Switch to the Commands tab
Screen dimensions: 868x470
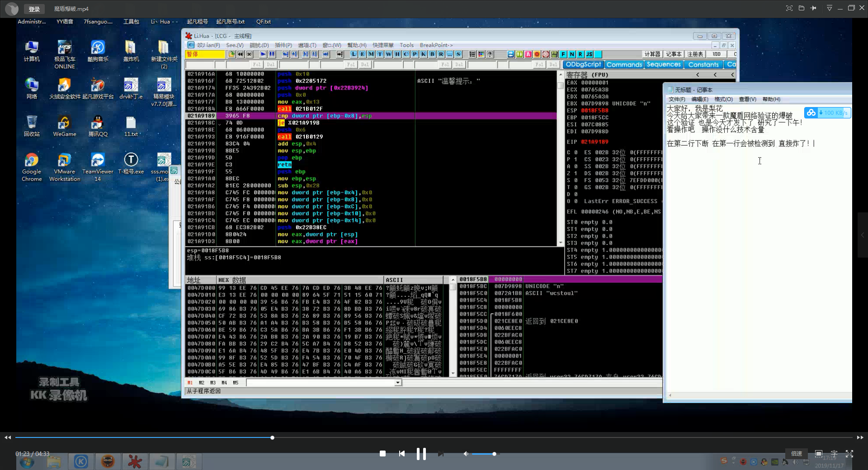(x=624, y=65)
